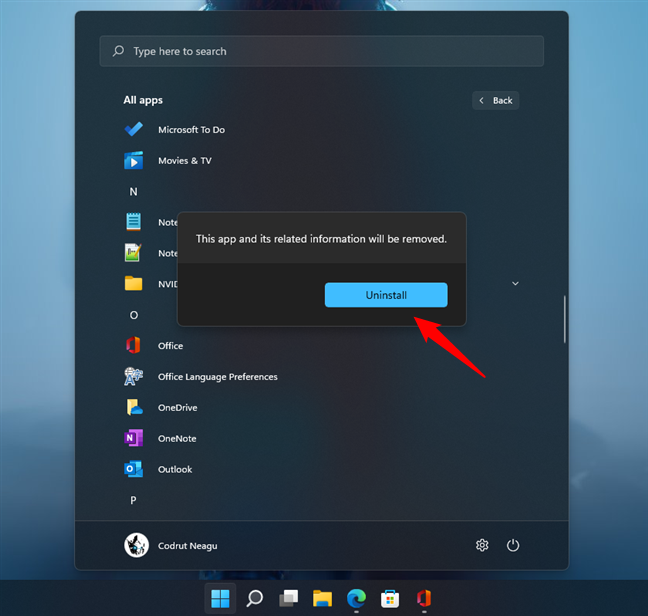Launch Outlook from its blue icon
Screen dimensions: 648x616
click(133, 469)
